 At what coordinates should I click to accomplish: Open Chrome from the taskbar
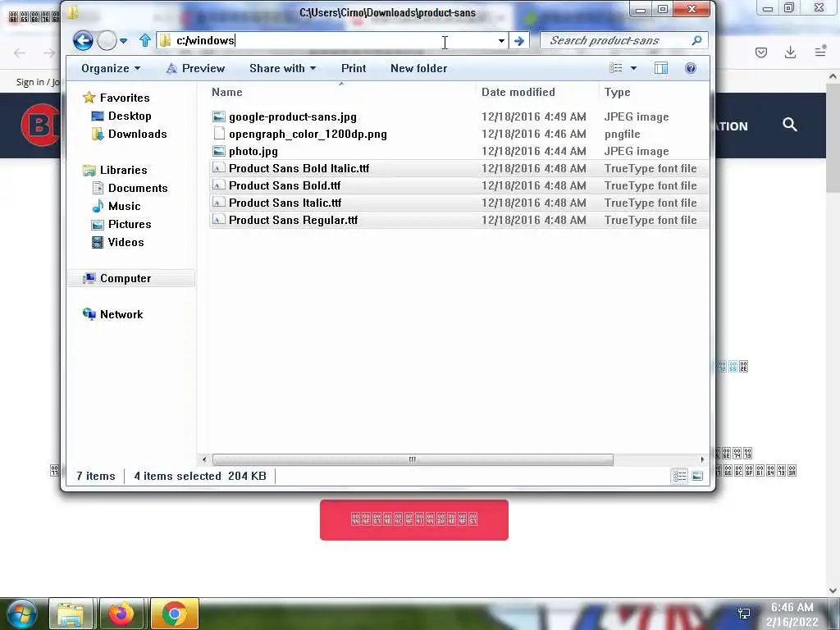pos(174,614)
